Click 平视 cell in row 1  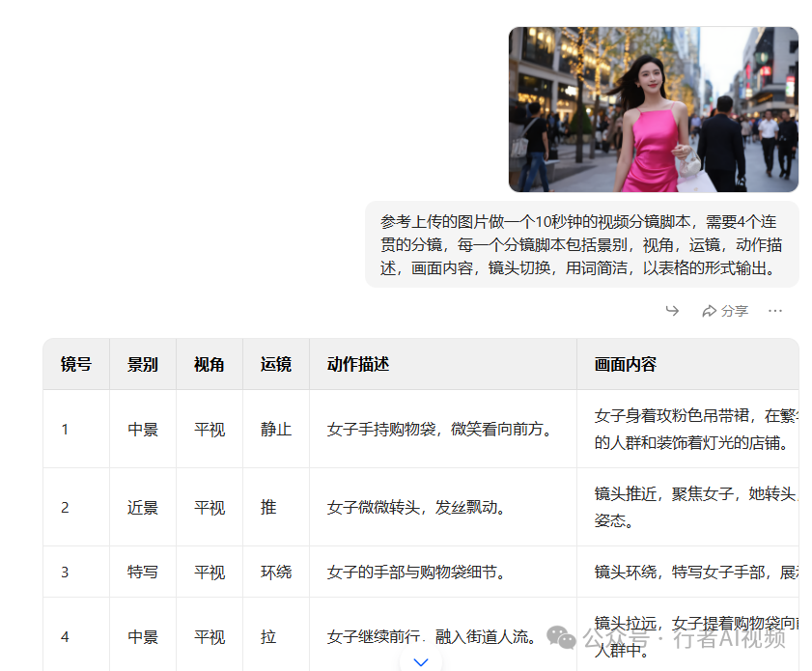210,430
